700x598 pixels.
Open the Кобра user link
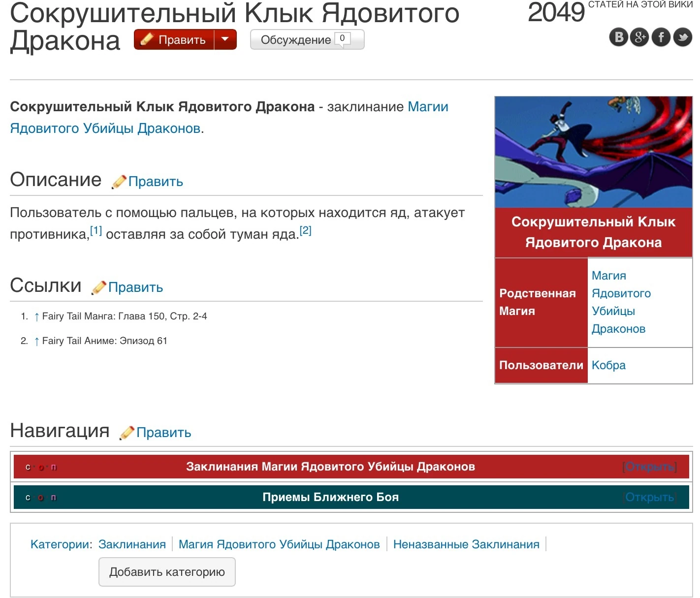click(x=608, y=365)
